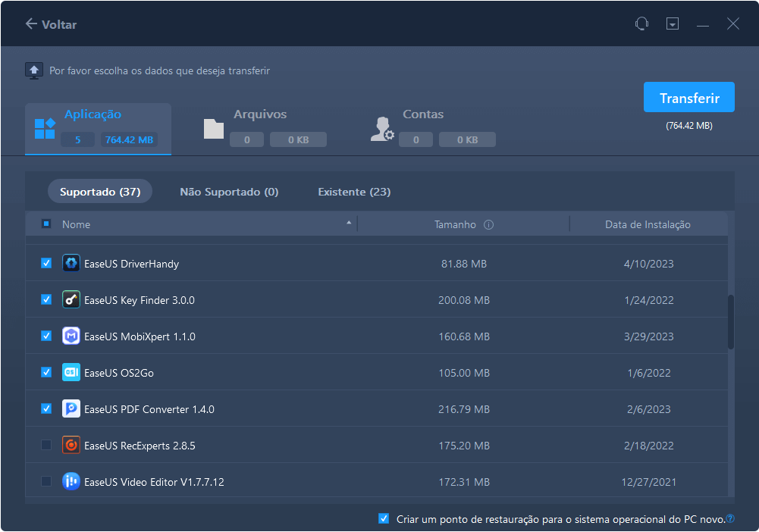Click the 175.20 MB size value

click(x=464, y=446)
